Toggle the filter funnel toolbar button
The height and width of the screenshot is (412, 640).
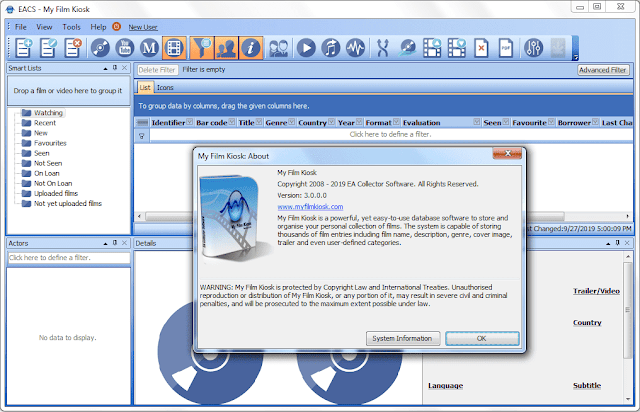[202, 48]
